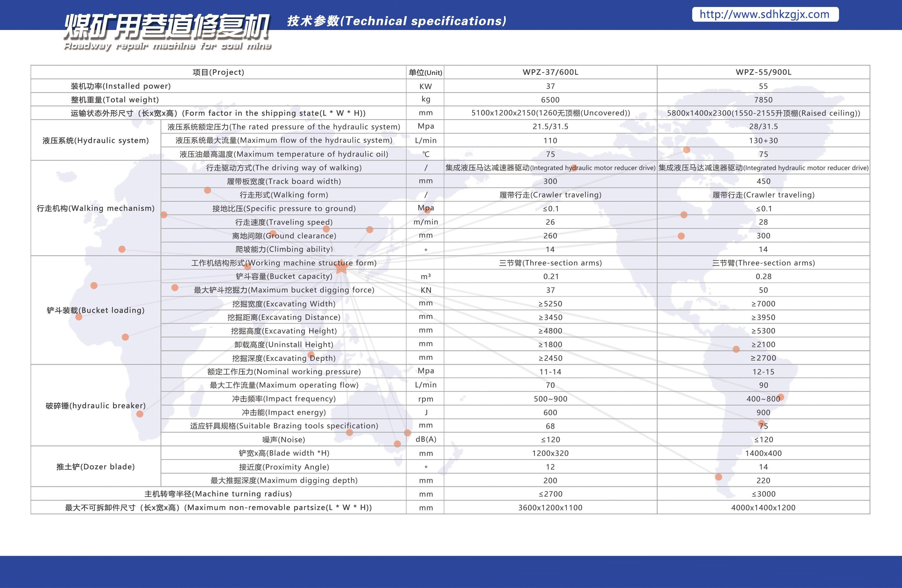Select the Installed power row label
The height and width of the screenshot is (588, 902).
[x=121, y=86]
